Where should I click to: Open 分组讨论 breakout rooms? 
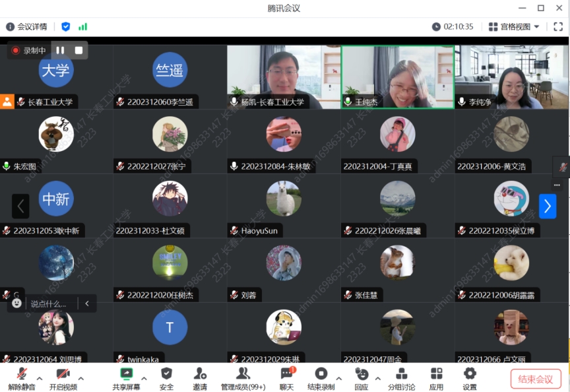[401, 374]
